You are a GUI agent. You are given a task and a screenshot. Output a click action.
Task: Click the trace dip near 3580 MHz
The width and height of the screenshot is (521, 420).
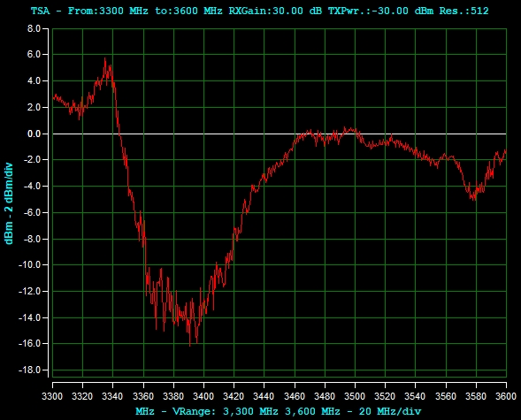pyautogui.click(x=473, y=198)
